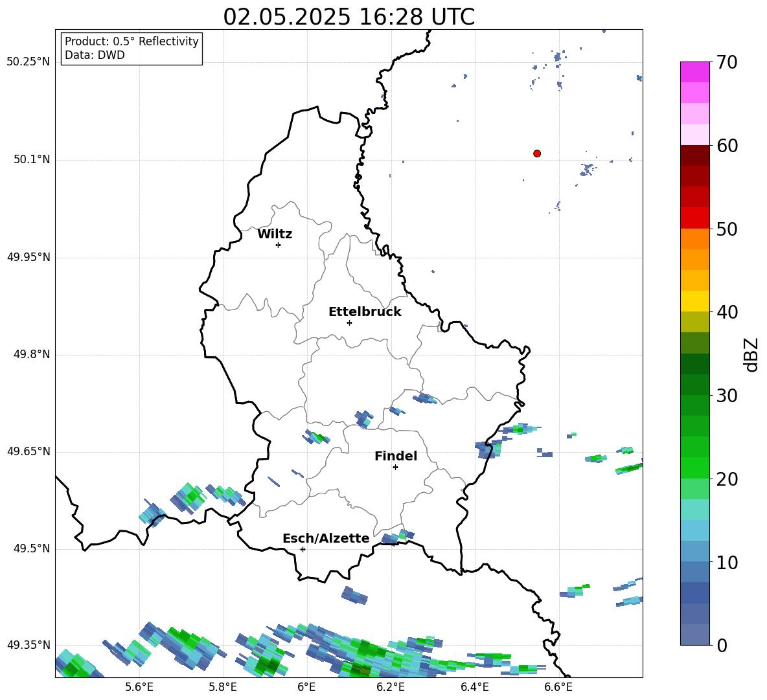
Task: Click the cross marker below Findel
Action: (395, 468)
